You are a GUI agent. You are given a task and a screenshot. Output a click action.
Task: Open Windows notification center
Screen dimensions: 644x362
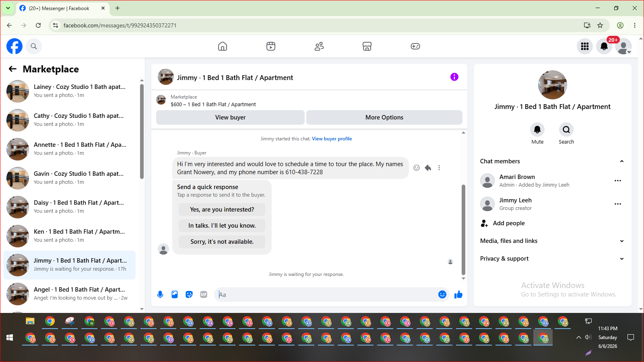click(x=631, y=337)
